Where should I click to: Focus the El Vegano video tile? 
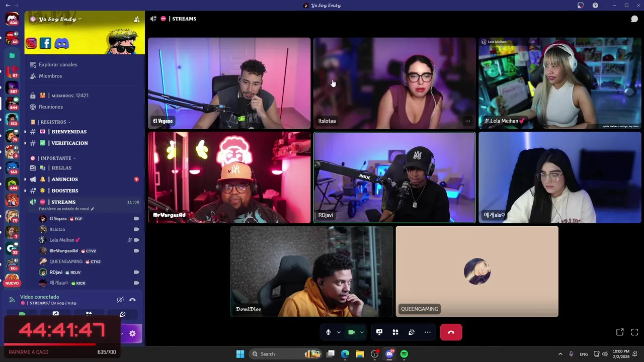click(x=229, y=83)
